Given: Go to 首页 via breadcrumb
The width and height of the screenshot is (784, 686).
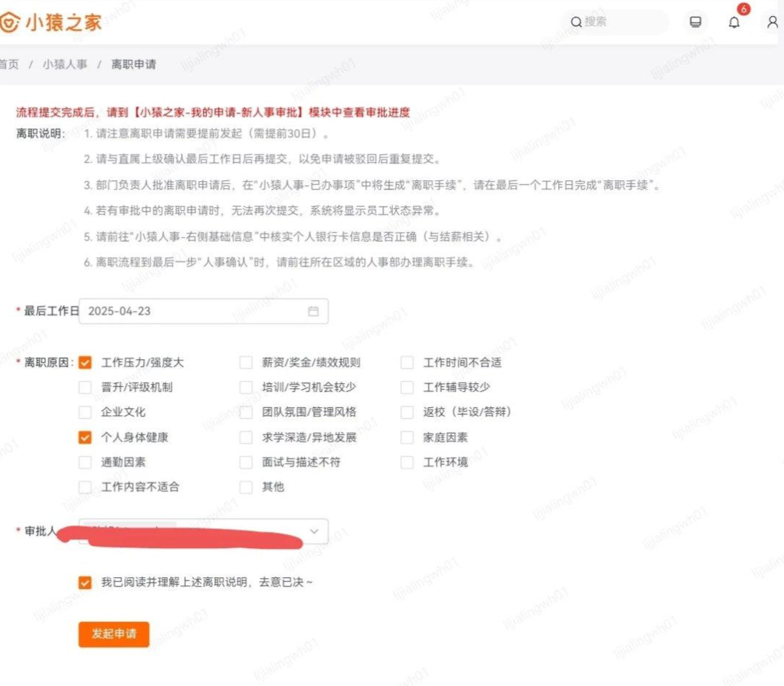Looking at the screenshot, I should click(9, 64).
